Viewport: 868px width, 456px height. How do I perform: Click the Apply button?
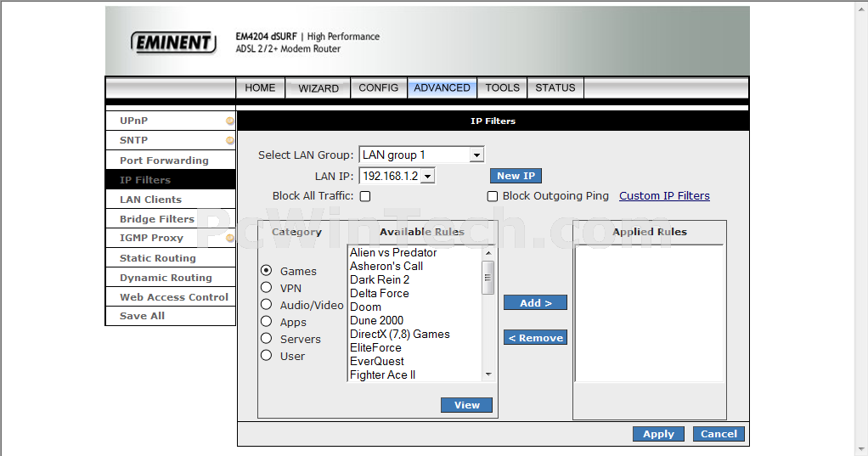(658, 434)
